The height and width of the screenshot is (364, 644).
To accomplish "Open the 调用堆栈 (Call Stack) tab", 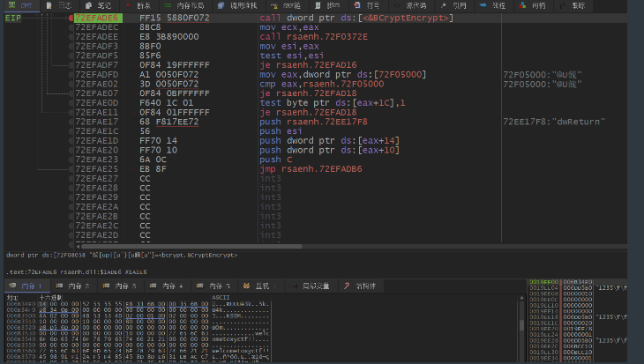I will click(244, 5).
